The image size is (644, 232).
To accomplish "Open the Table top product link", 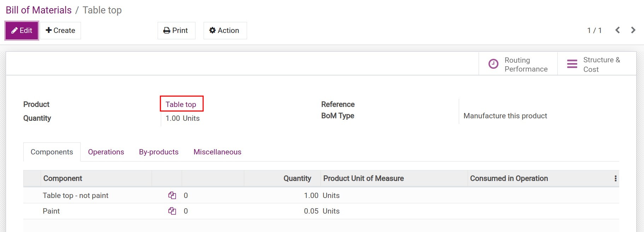I will [181, 104].
